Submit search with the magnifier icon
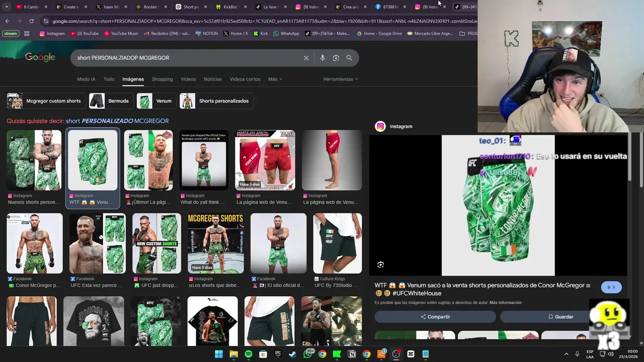Screen dimensions: 644x362 (349, 58)
